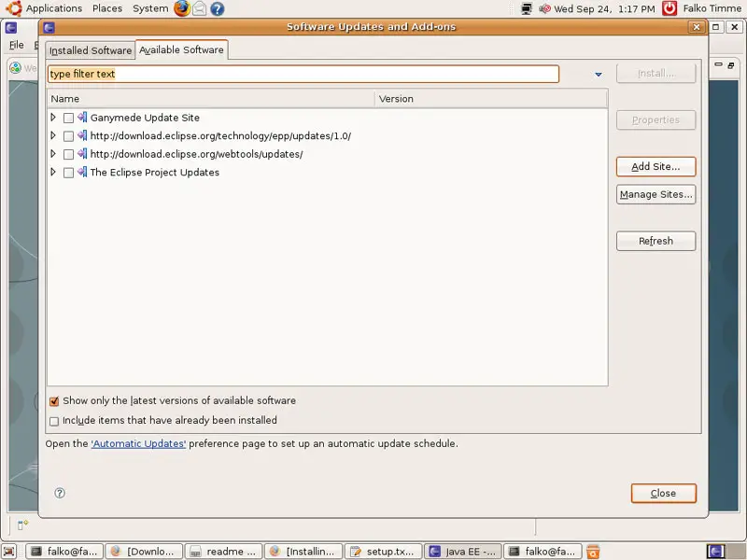The image size is (747, 560).
Task: Click the Version column header
Action: 491,99
